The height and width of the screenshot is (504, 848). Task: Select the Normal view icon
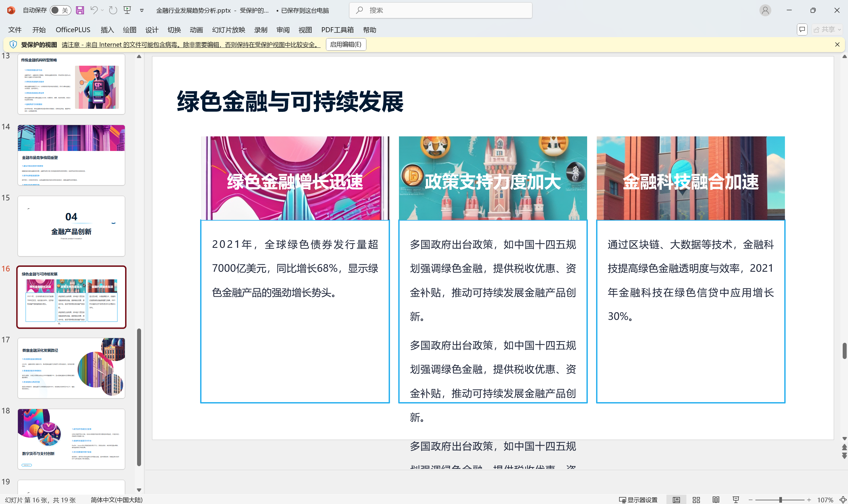tap(676, 500)
